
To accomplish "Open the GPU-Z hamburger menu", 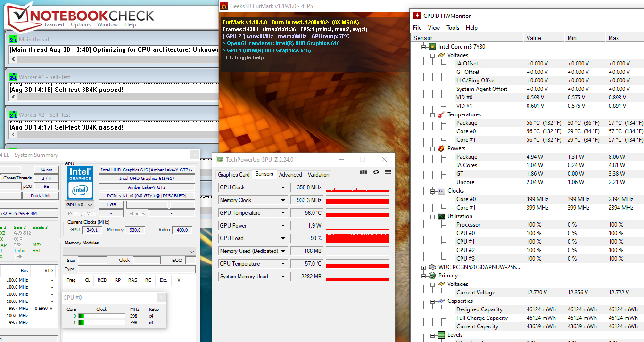I will (388, 172).
